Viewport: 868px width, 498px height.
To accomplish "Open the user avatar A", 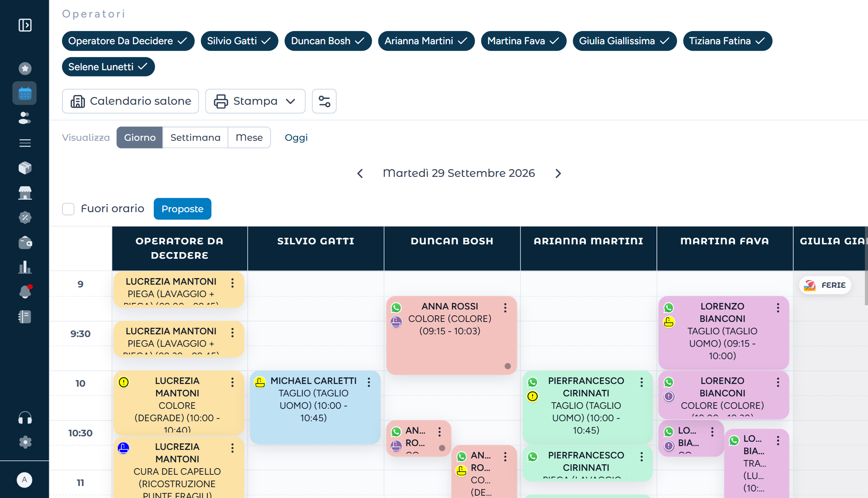I will [24, 480].
